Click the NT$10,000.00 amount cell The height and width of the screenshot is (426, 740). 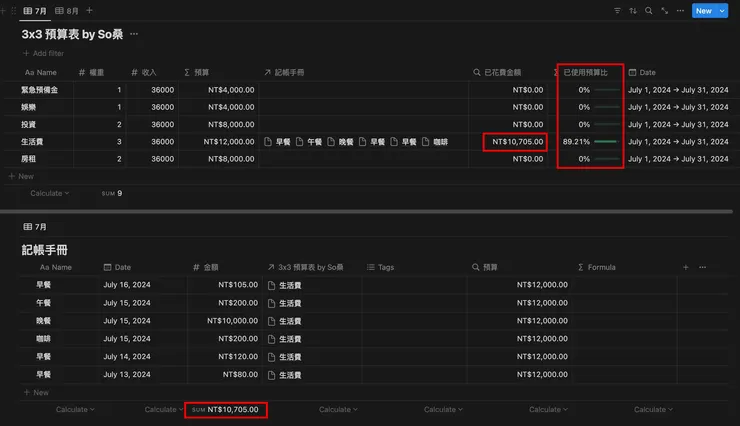coord(232,320)
